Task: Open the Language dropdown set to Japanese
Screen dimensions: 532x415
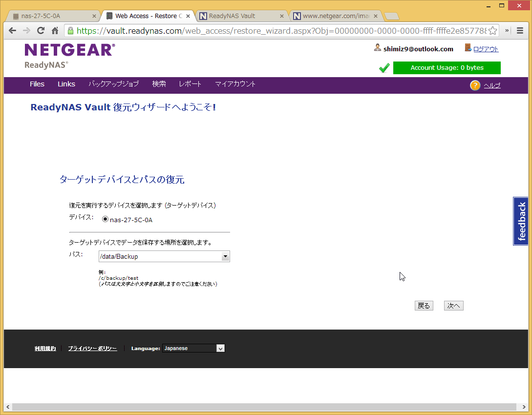Action: 193,348
